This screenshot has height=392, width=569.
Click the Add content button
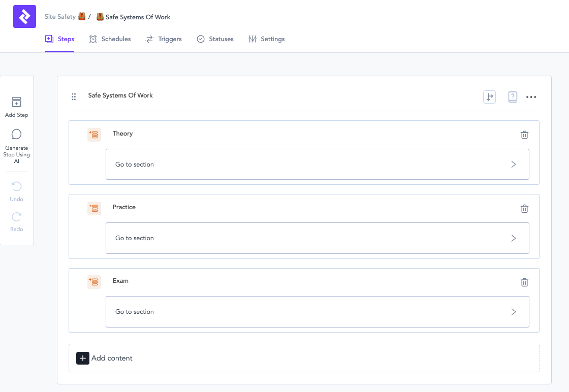pyautogui.click(x=105, y=358)
